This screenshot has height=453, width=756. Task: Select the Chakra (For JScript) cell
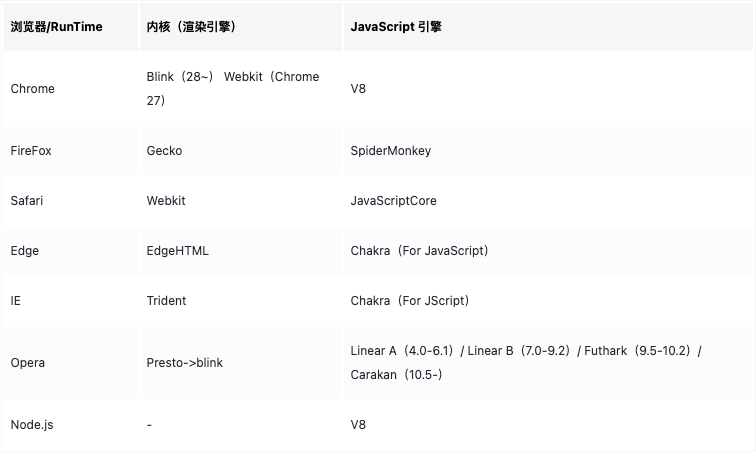coord(410,301)
